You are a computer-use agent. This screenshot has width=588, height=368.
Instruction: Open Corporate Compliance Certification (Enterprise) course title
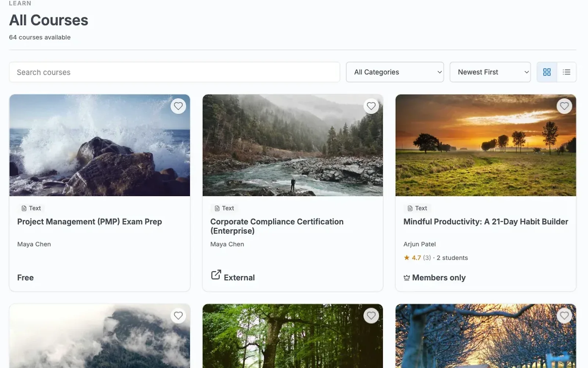click(x=277, y=226)
